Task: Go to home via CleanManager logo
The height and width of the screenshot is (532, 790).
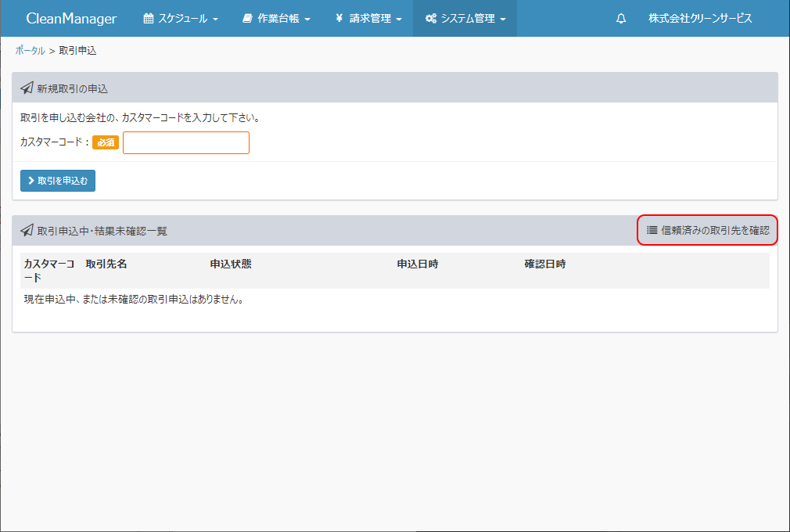Action: coord(71,19)
